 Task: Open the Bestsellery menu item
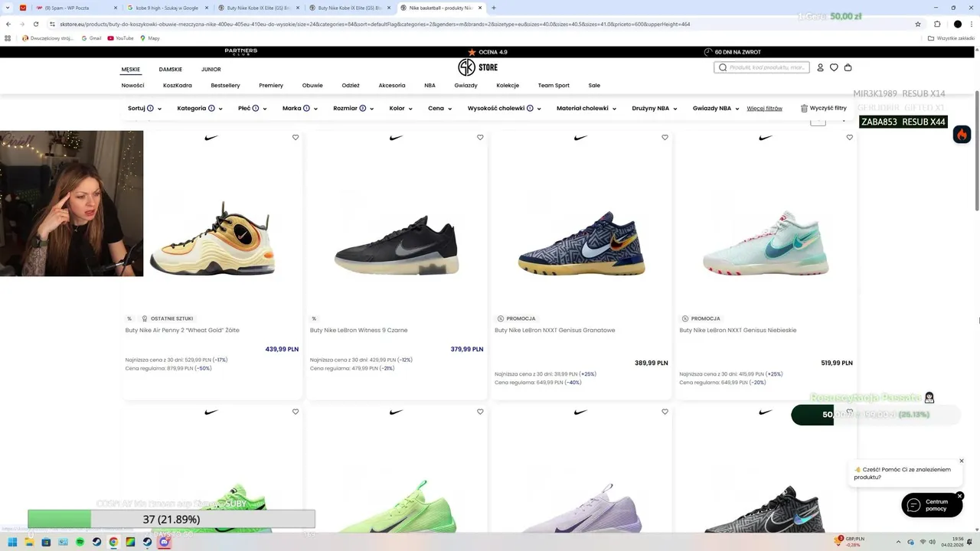pos(225,86)
